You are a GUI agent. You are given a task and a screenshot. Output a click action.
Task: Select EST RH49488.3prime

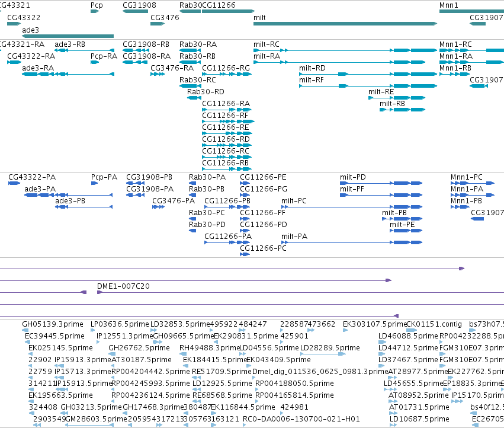click(210, 348)
